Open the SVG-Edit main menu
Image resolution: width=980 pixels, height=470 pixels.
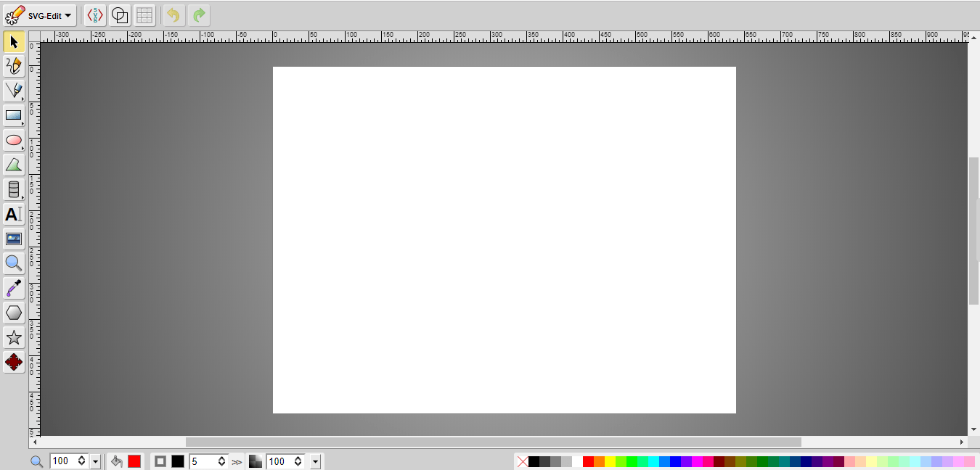40,15
